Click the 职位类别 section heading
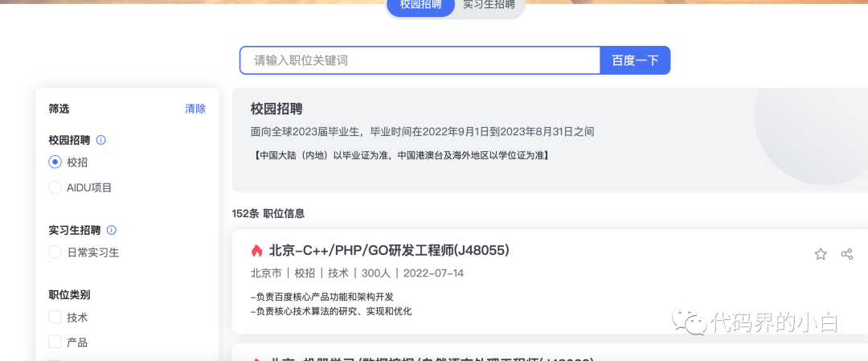Screen dimensions: 868x361 pos(69,294)
